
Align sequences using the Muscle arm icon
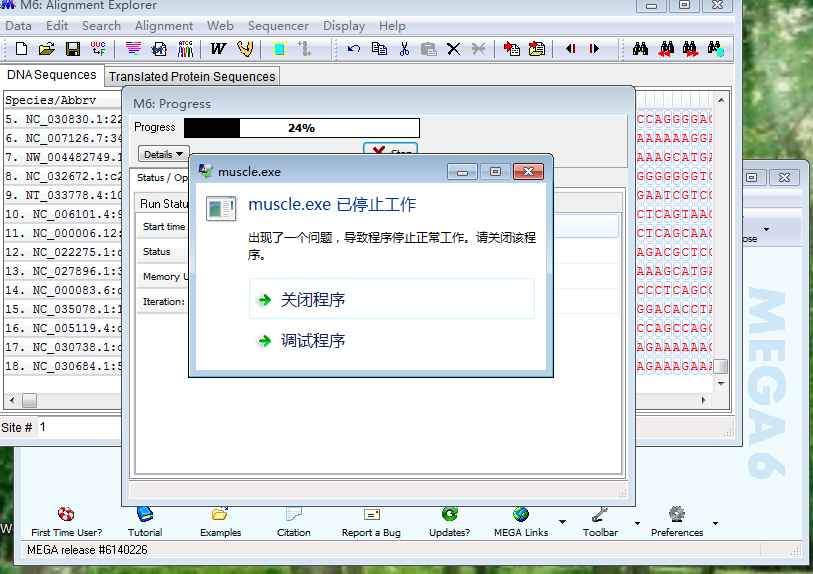click(x=245, y=49)
